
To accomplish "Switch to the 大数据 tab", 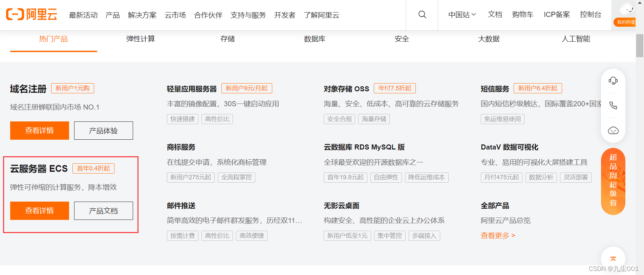I will [489, 39].
